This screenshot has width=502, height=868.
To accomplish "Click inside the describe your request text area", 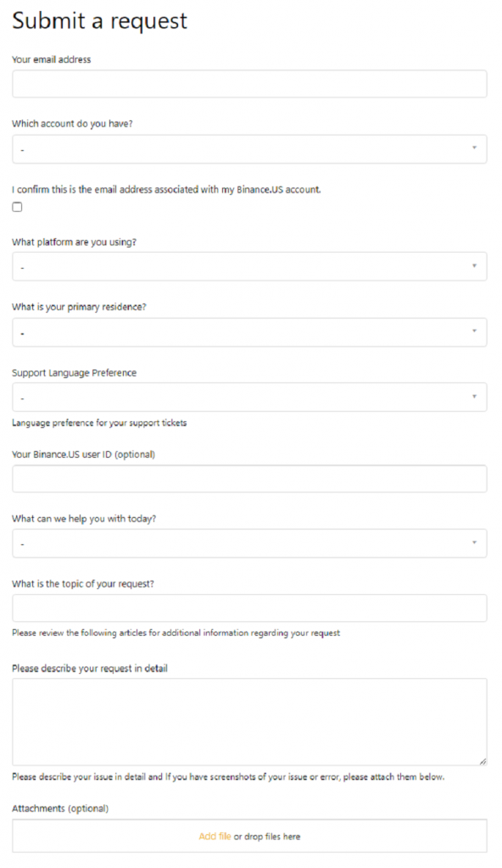I will click(249, 722).
